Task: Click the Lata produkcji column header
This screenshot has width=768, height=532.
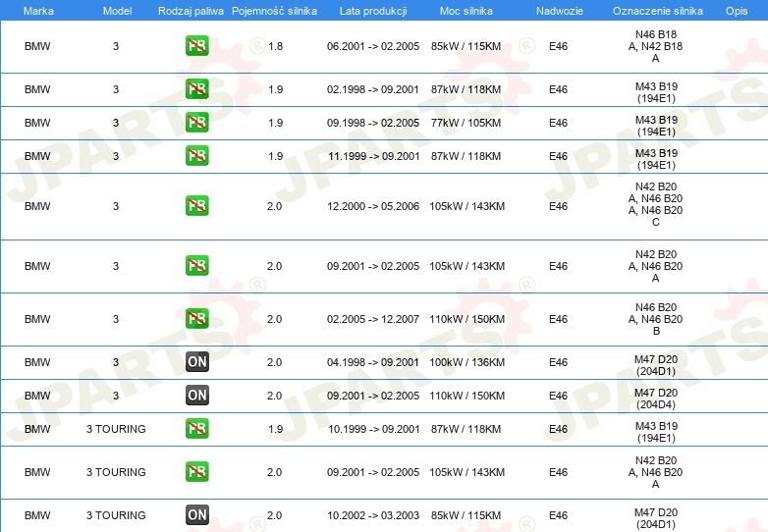Action: coord(373,11)
